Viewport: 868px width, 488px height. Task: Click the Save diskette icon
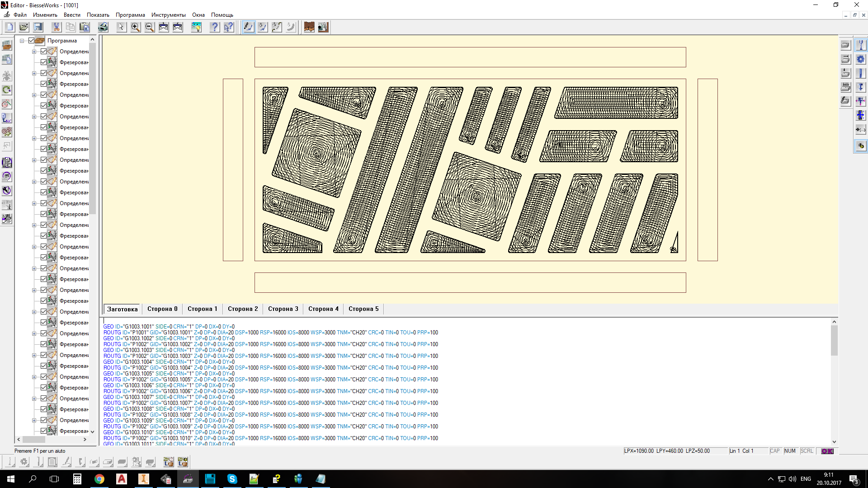coord(38,27)
